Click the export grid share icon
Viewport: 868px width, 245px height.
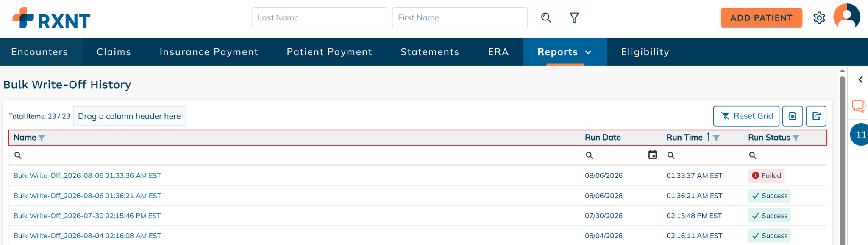[816, 116]
